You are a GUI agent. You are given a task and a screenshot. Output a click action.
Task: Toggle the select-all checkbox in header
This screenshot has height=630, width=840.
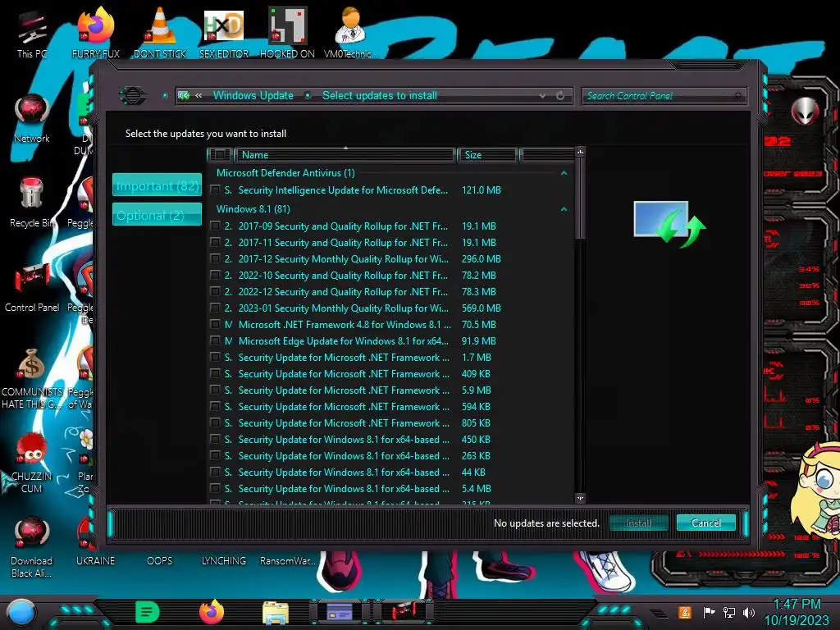[220, 155]
